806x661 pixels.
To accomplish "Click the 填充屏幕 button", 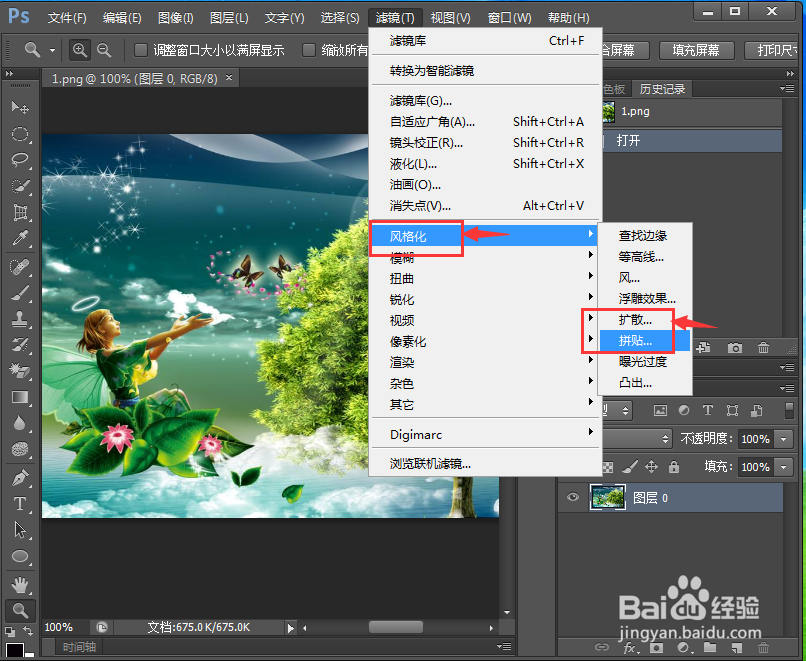I will (695, 50).
